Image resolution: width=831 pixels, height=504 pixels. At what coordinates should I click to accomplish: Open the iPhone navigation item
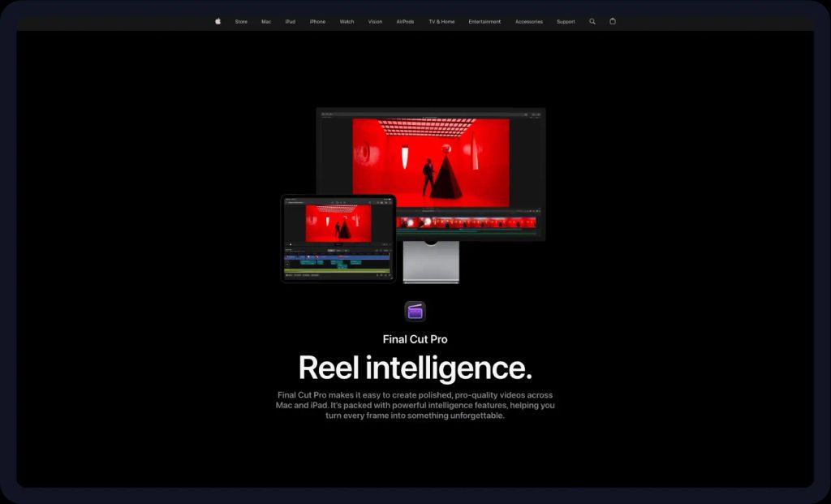click(x=316, y=22)
